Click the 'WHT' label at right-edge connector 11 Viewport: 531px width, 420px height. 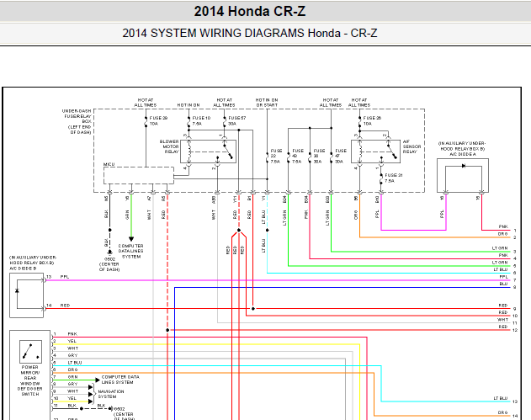pos(503,319)
